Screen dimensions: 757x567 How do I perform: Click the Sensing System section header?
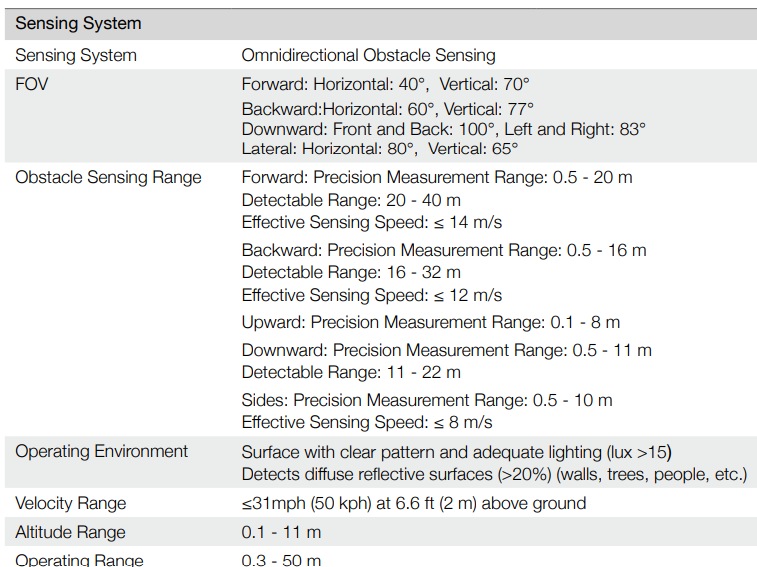click(x=78, y=23)
